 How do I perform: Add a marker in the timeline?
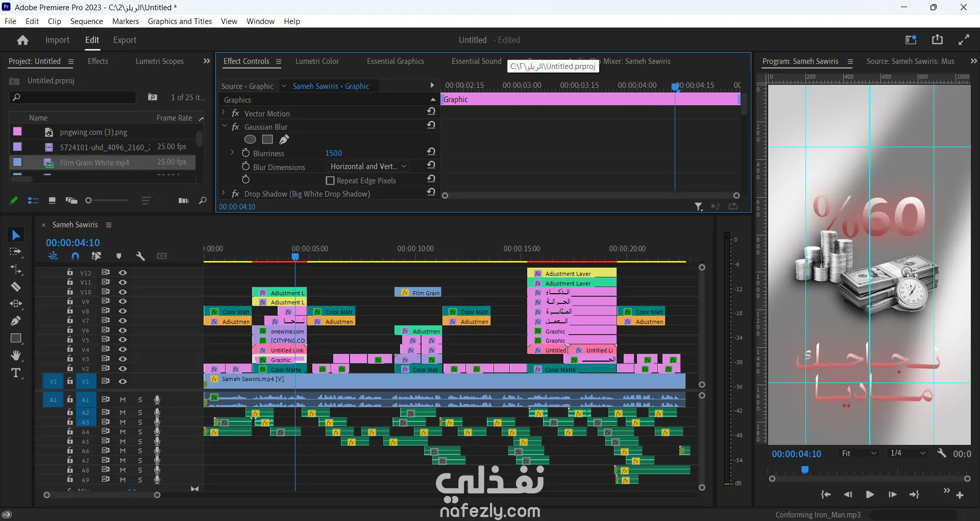(118, 256)
